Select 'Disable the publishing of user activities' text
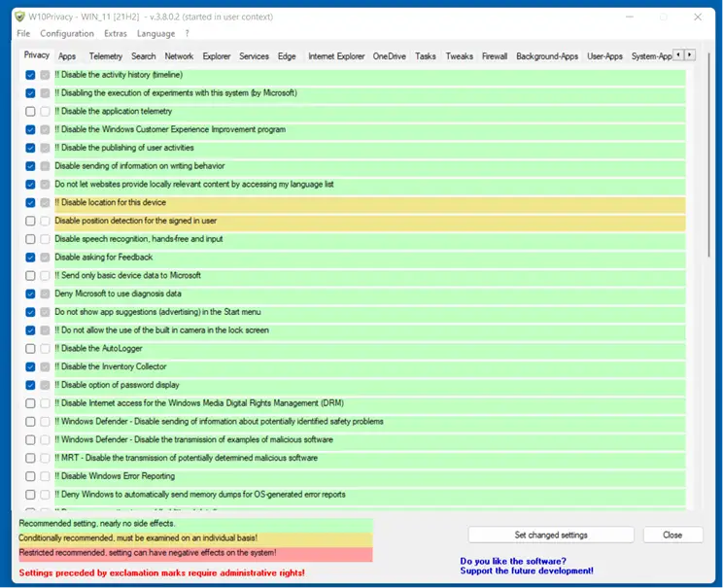 (x=124, y=148)
